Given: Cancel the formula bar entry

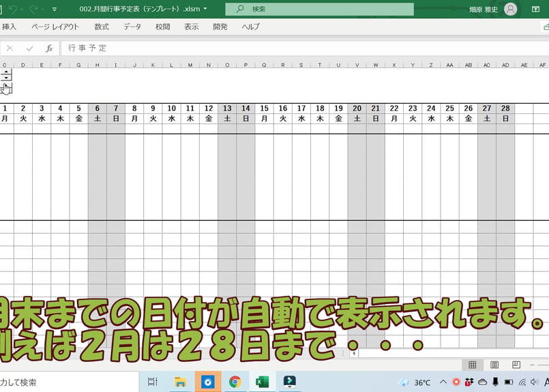Looking at the screenshot, I should [x=10, y=48].
